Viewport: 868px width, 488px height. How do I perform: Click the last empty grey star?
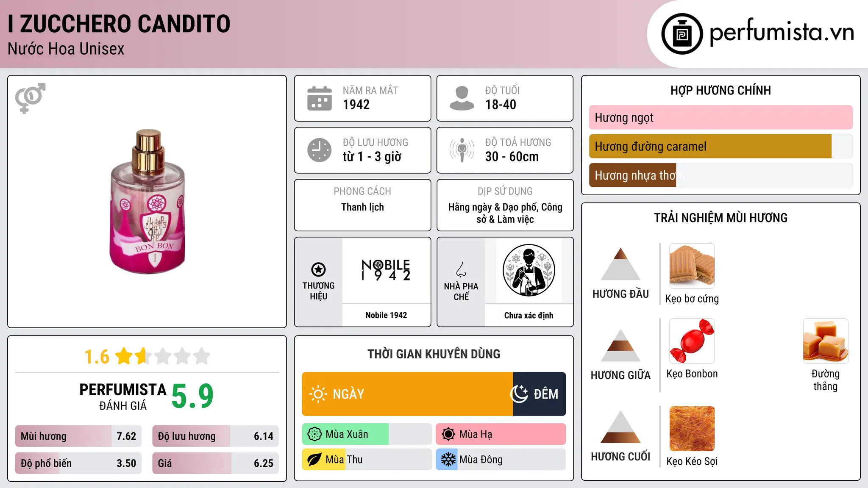[x=202, y=356]
